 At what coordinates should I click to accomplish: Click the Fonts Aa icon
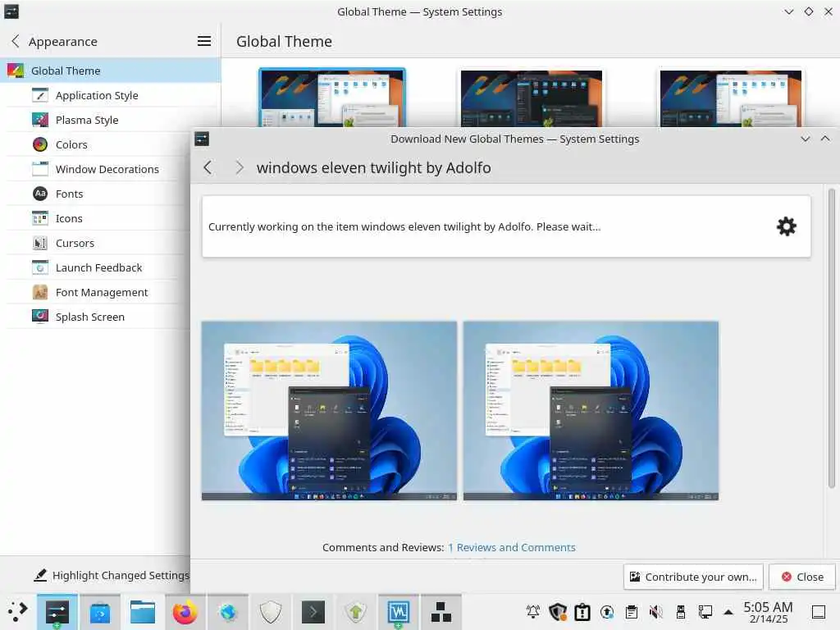coord(40,194)
